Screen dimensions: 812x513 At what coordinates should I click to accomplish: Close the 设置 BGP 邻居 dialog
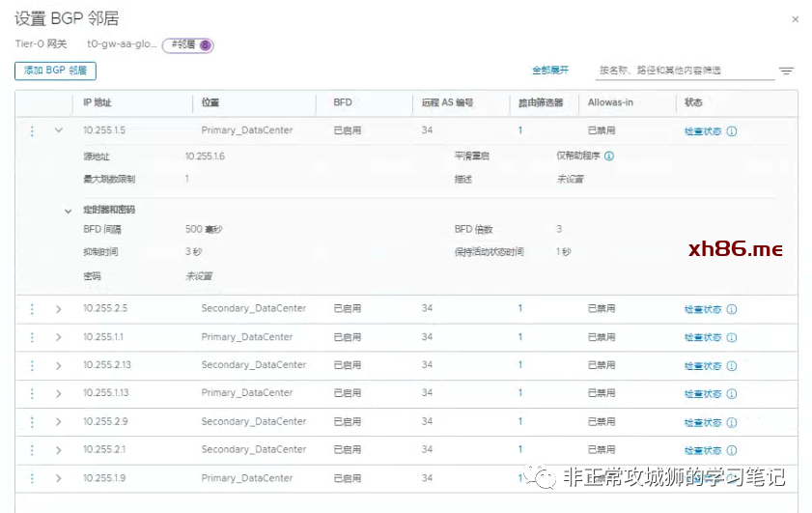[x=795, y=19]
